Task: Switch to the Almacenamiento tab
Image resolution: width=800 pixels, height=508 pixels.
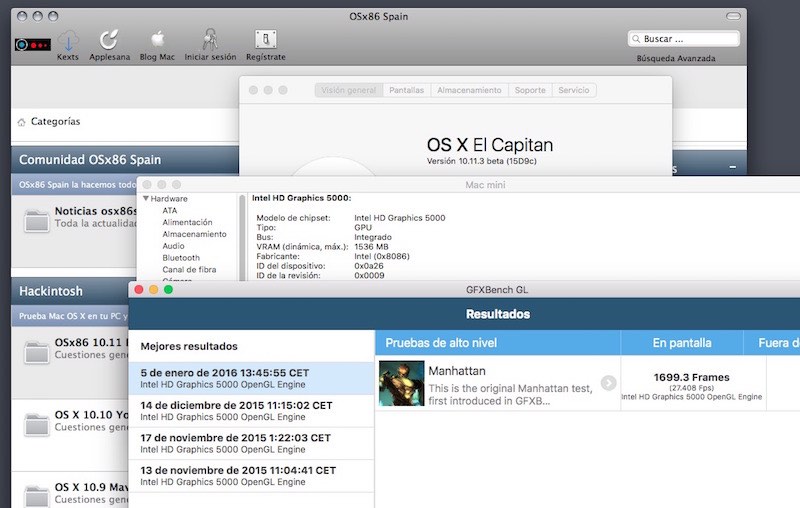Action: pyautogui.click(x=469, y=90)
